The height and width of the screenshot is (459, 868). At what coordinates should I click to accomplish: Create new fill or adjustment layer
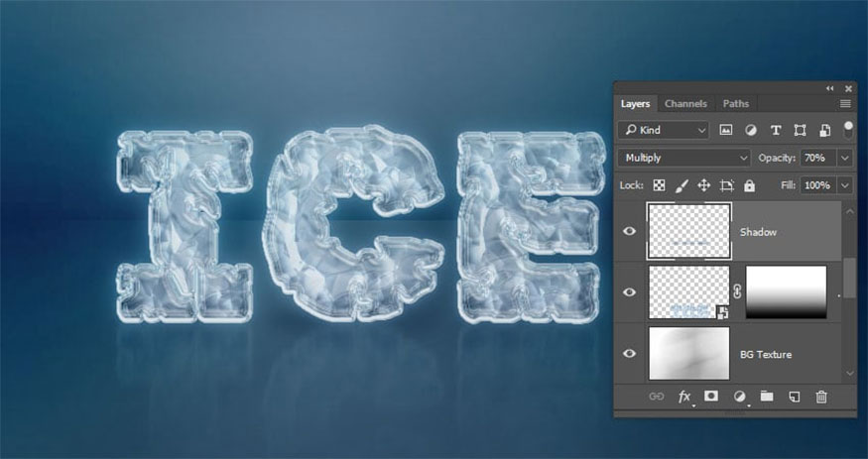pyautogui.click(x=739, y=397)
